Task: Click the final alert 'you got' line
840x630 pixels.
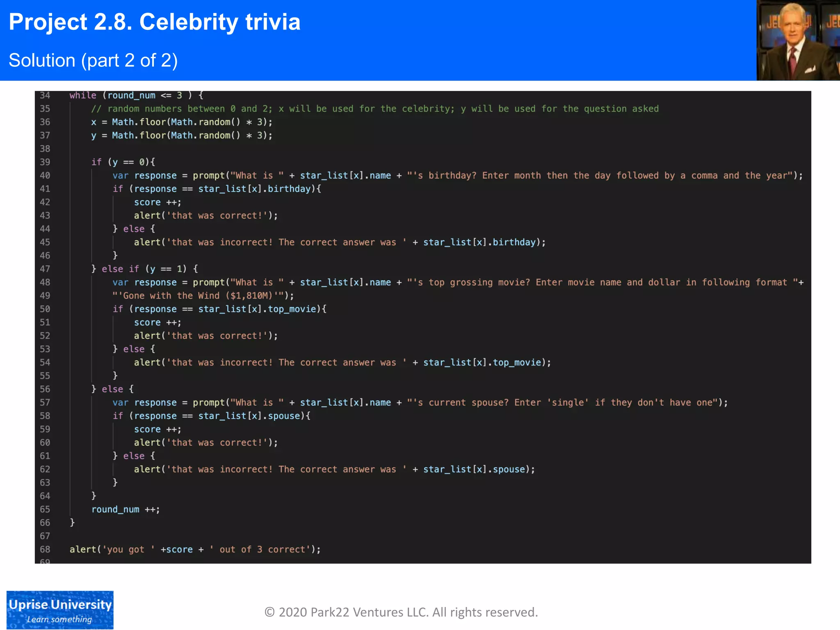Action: click(x=195, y=550)
